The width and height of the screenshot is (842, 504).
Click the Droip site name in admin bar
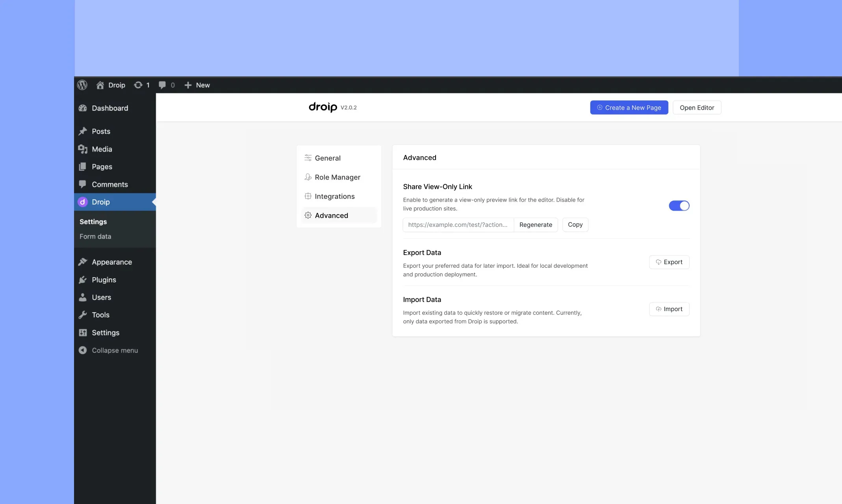click(117, 85)
